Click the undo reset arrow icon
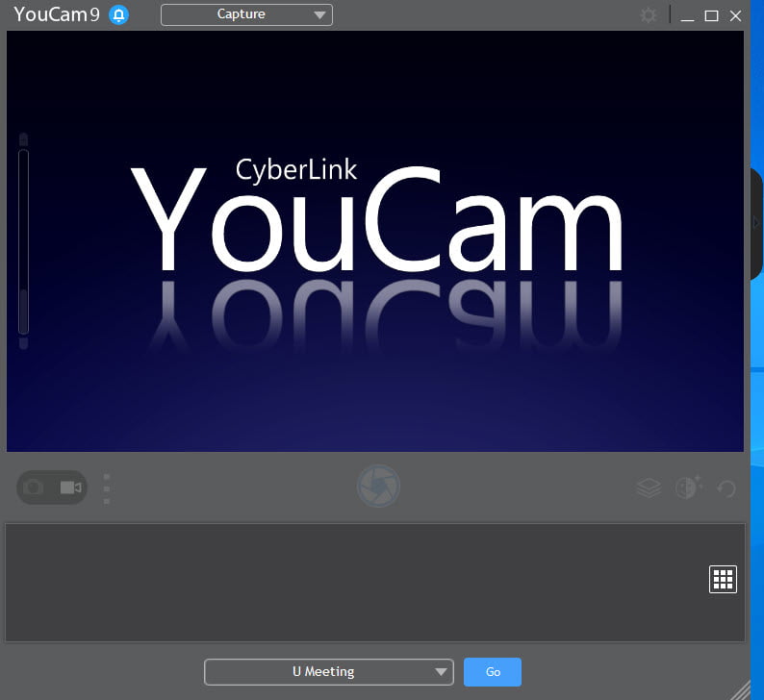The width and height of the screenshot is (764, 700). point(726,488)
